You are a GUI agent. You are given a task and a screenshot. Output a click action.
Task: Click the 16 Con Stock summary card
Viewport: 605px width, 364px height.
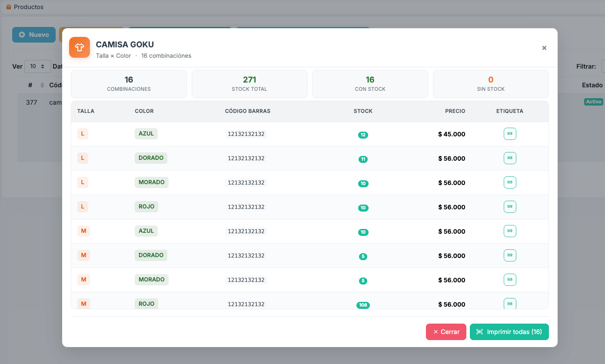point(370,84)
